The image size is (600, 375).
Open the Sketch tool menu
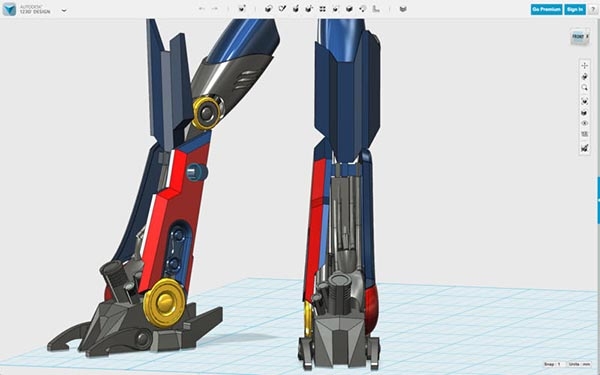click(282, 9)
